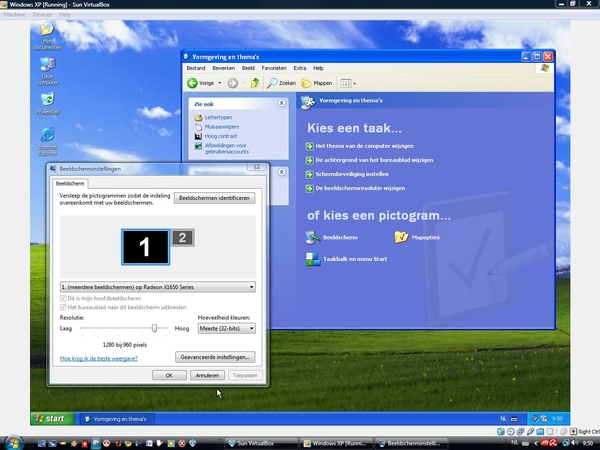Click OK in Beeldscherminstellingen dialog
Viewport: 600px width, 450px height.
(x=169, y=375)
